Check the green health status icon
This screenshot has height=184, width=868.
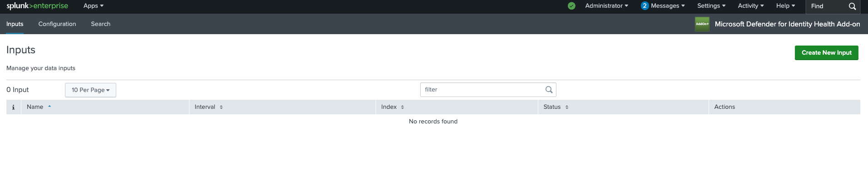click(x=571, y=6)
